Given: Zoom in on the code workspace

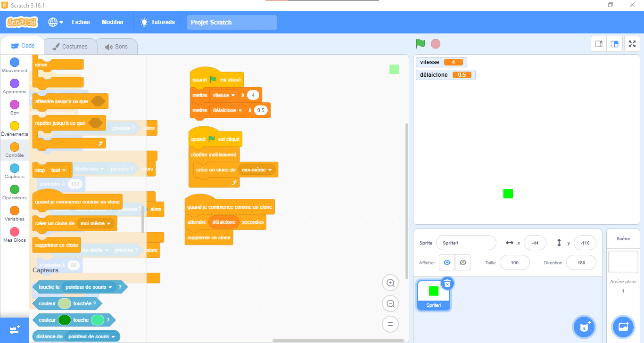Looking at the screenshot, I should (x=390, y=283).
